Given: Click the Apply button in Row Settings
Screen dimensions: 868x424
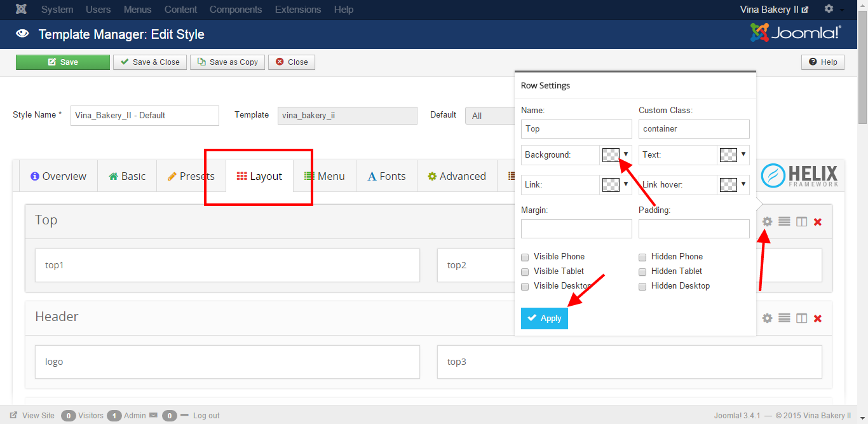Looking at the screenshot, I should (x=544, y=318).
